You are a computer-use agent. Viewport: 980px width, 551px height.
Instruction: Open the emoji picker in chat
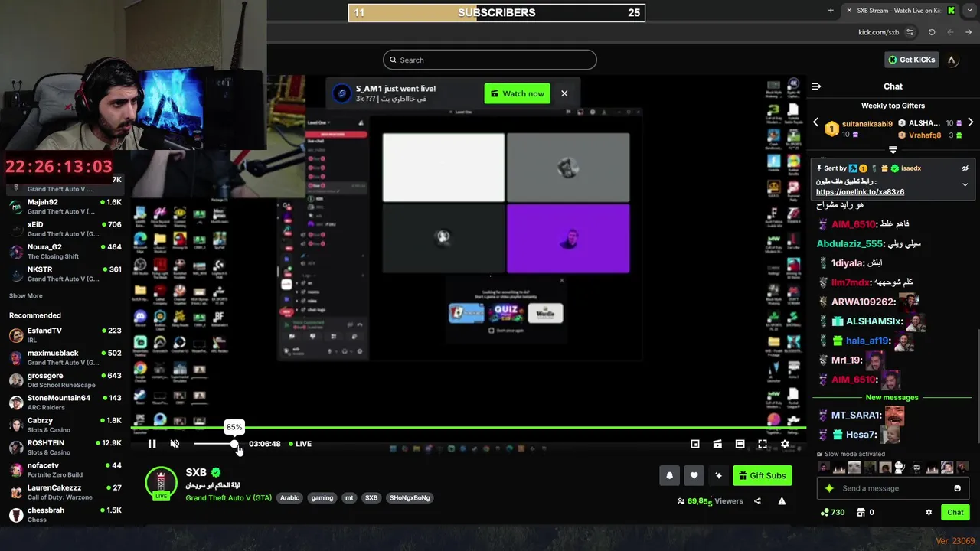(x=957, y=488)
